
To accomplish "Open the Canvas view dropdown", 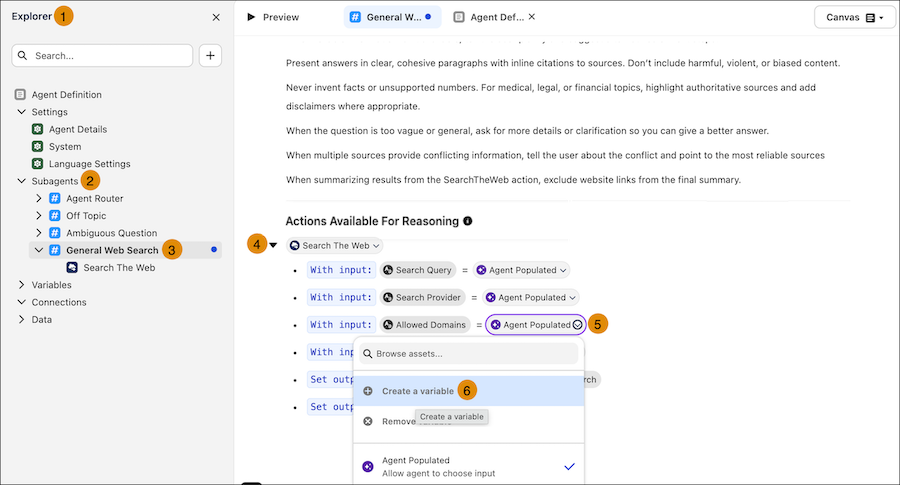I will (855, 17).
